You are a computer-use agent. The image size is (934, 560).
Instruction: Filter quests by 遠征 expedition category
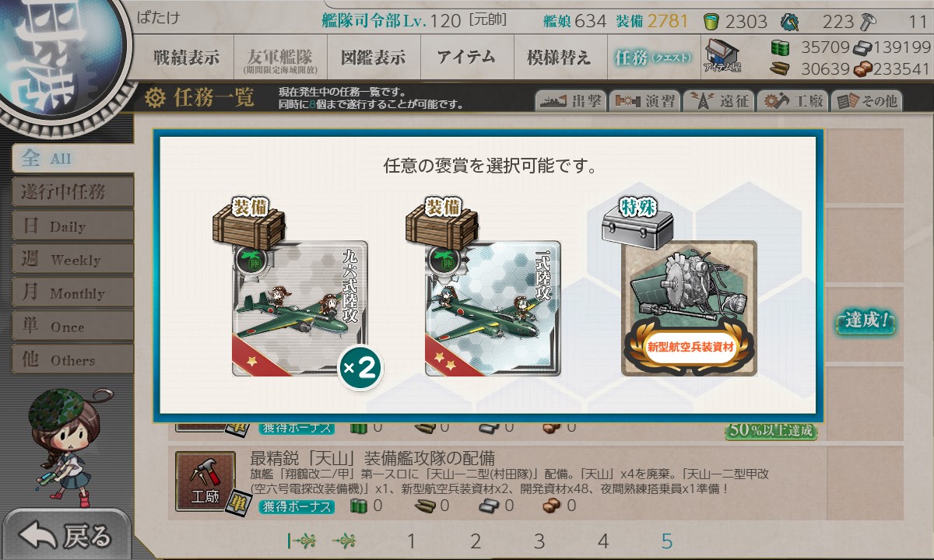(x=718, y=101)
